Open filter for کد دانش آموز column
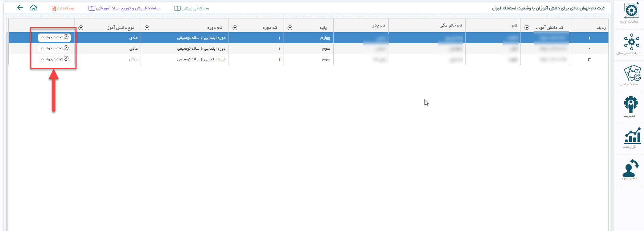The image size is (644, 231). [x=527, y=27]
